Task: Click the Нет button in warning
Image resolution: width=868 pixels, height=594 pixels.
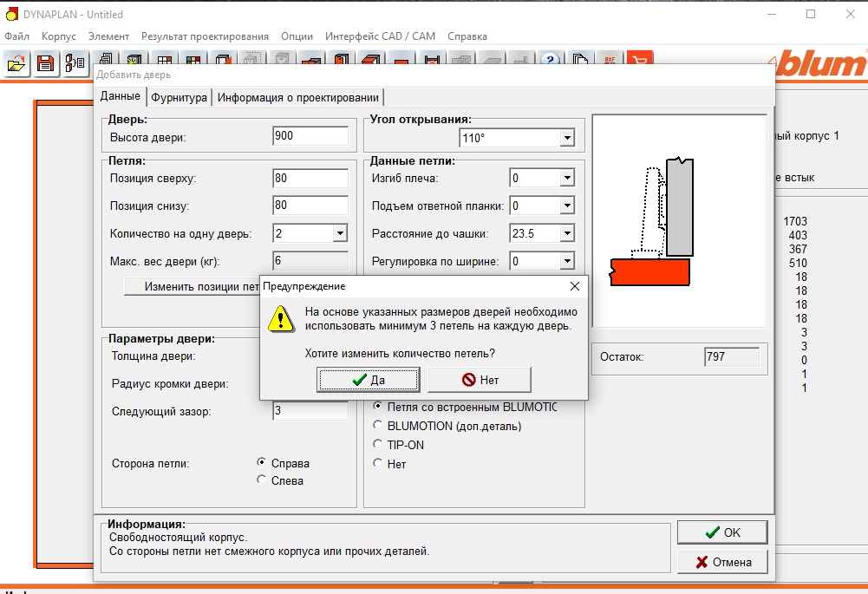Action: point(480,380)
